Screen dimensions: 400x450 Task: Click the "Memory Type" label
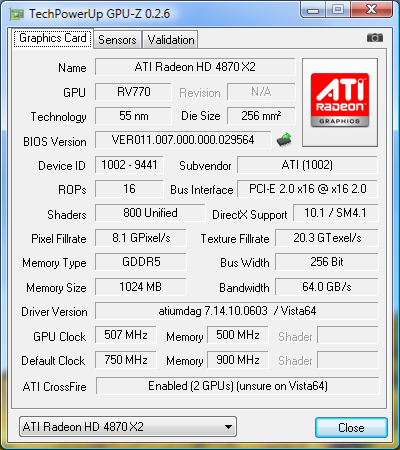tap(54, 263)
